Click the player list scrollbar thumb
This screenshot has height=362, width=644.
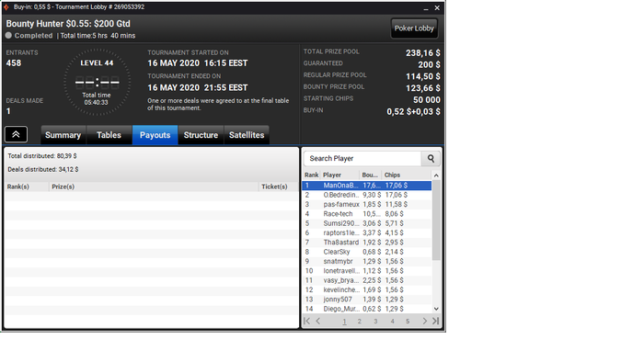436,220
